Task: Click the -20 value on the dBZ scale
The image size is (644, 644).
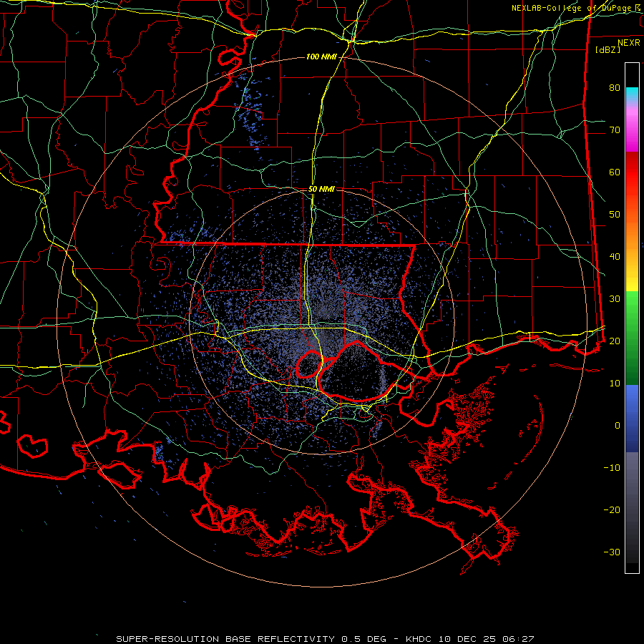Action: 612,510
